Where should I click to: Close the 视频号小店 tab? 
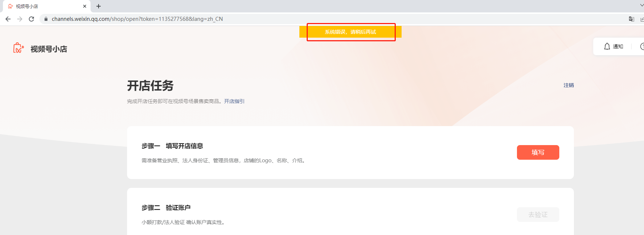point(85,6)
